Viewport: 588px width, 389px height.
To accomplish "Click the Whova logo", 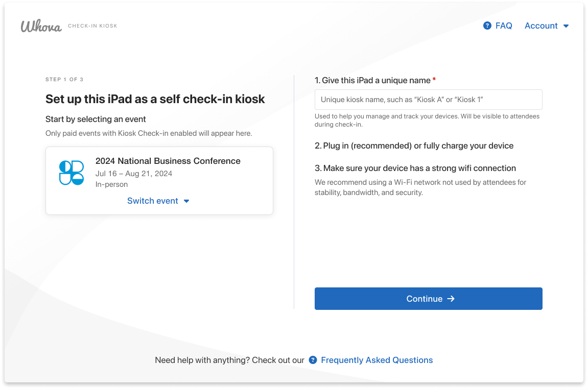I will [x=40, y=25].
